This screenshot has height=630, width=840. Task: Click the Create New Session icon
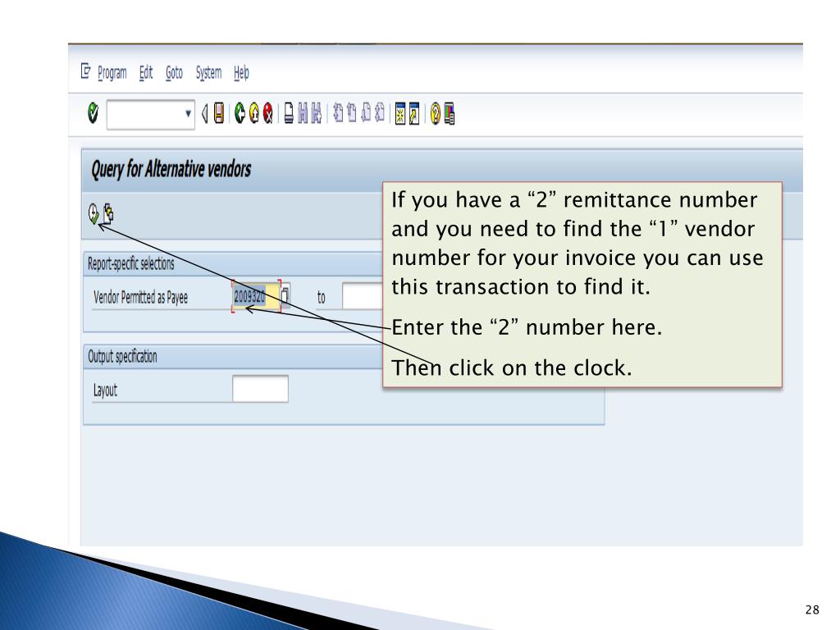400,113
